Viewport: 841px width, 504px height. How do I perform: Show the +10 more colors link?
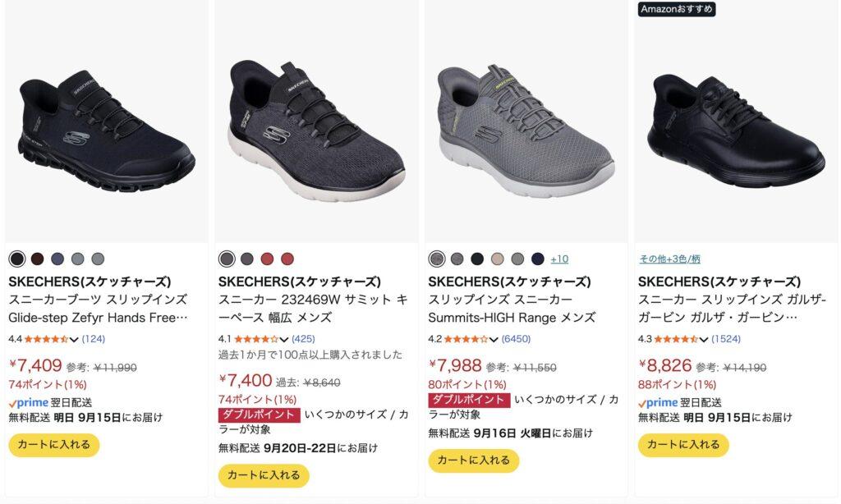click(x=559, y=259)
